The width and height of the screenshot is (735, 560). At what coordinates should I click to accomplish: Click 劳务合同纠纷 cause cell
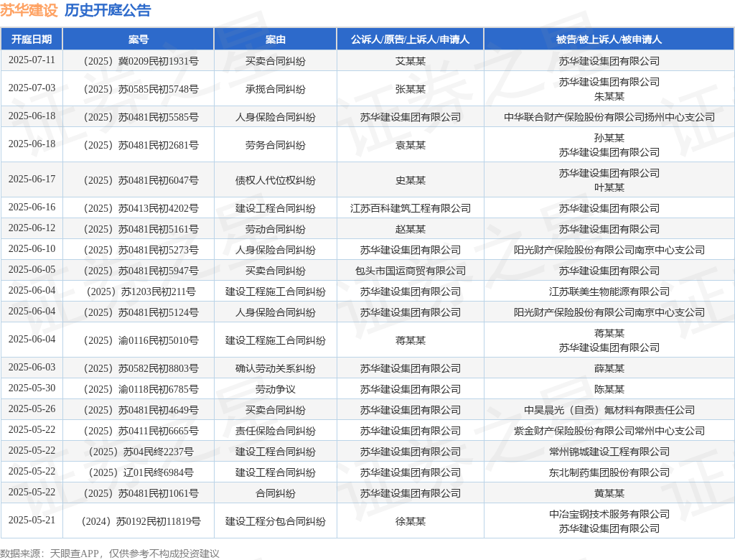[275, 146]
